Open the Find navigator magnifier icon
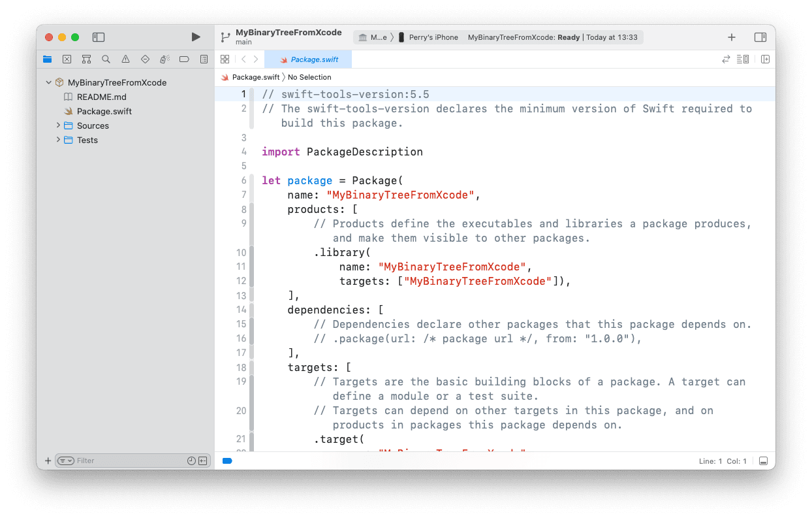Image resolution: width=812 pixels, height=518 pixels. click(x=106, y=59)
